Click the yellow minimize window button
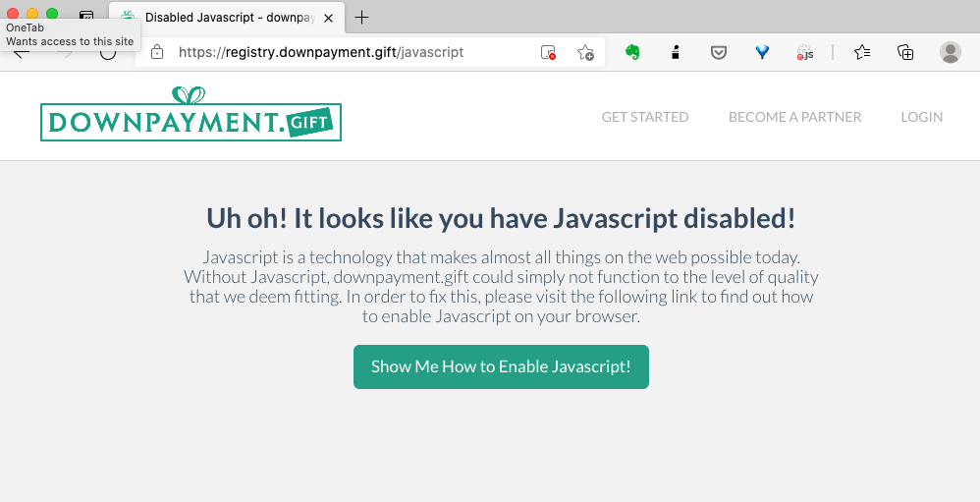 click(32, 14)
